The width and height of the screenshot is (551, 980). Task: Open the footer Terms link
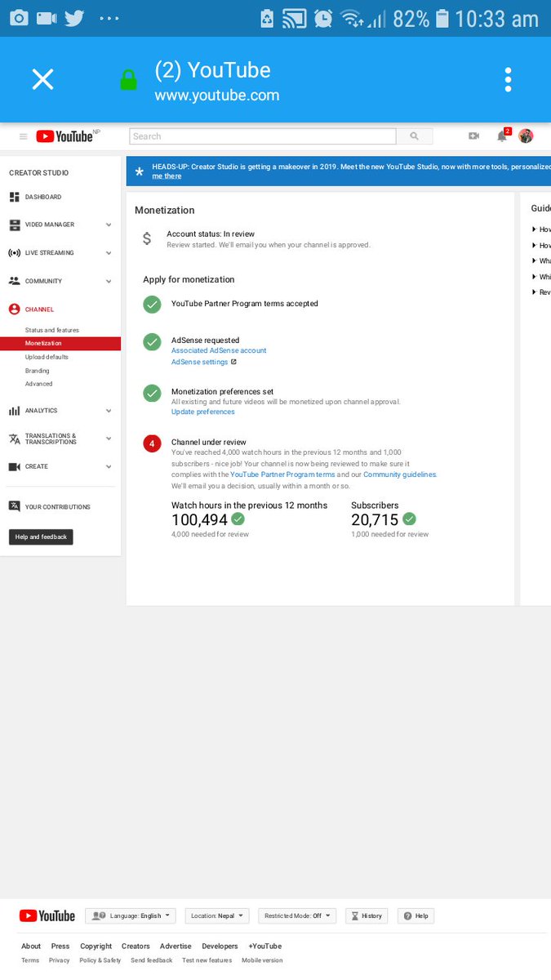point(30,960)
